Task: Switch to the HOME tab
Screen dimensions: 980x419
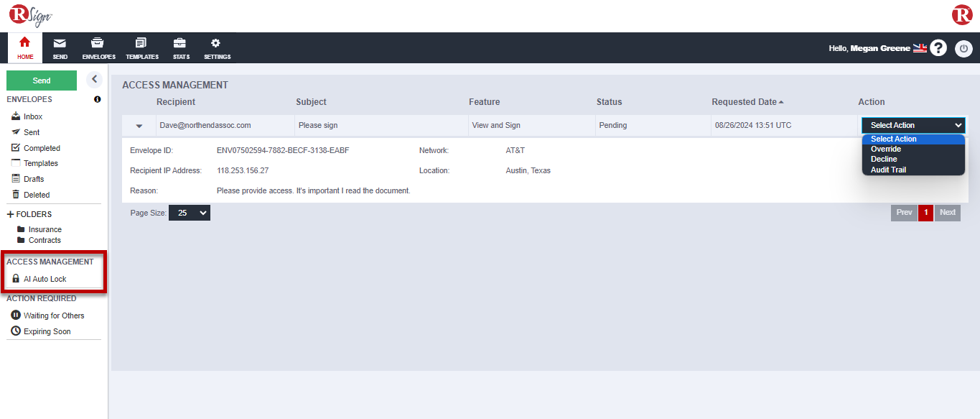Action: 24,47
